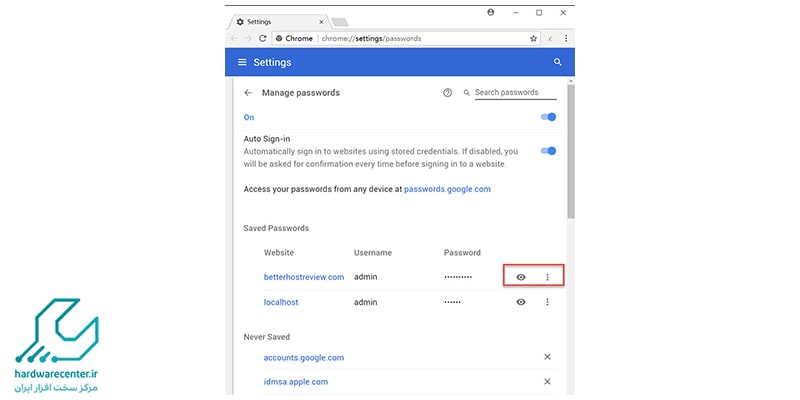Viewport: 800px width, 400px height.
Task: Minimize the Chrome window
Action: click(516, 13)
